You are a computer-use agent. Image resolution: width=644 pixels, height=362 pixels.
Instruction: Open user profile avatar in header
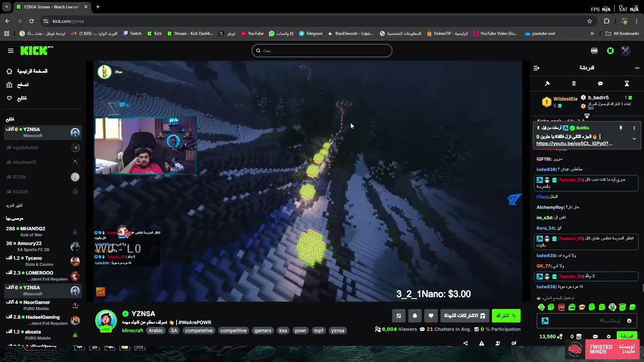click(x=625, y=51)
